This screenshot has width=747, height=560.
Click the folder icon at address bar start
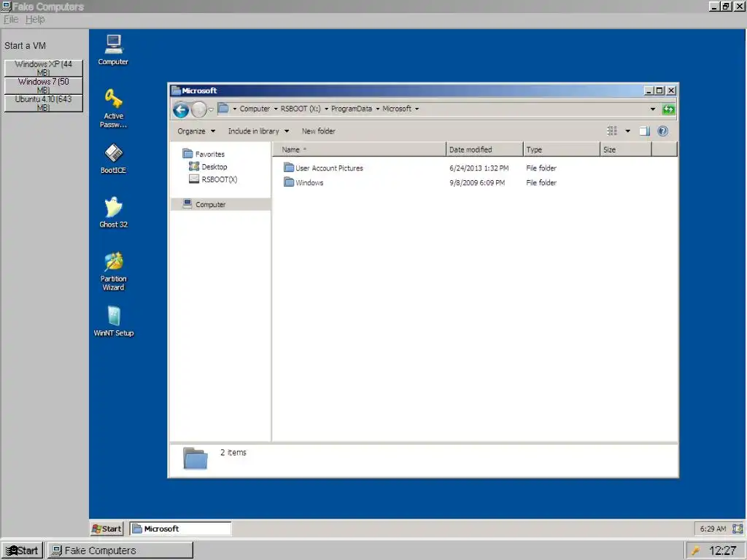(223, 109)
